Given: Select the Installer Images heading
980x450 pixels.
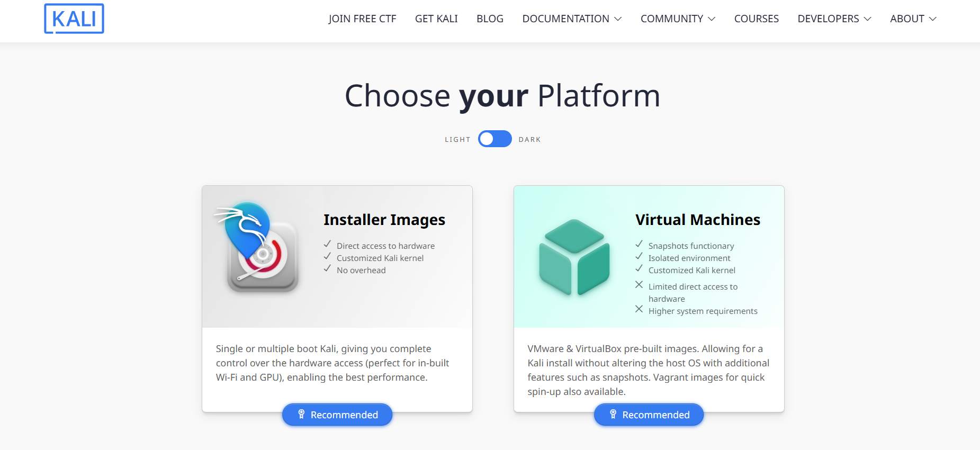Looking at the screenshot, I should pyautogui.click(x=384, y=220).
